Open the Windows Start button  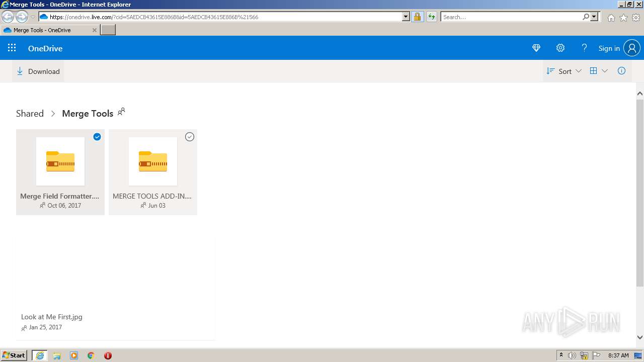(14, 355)
